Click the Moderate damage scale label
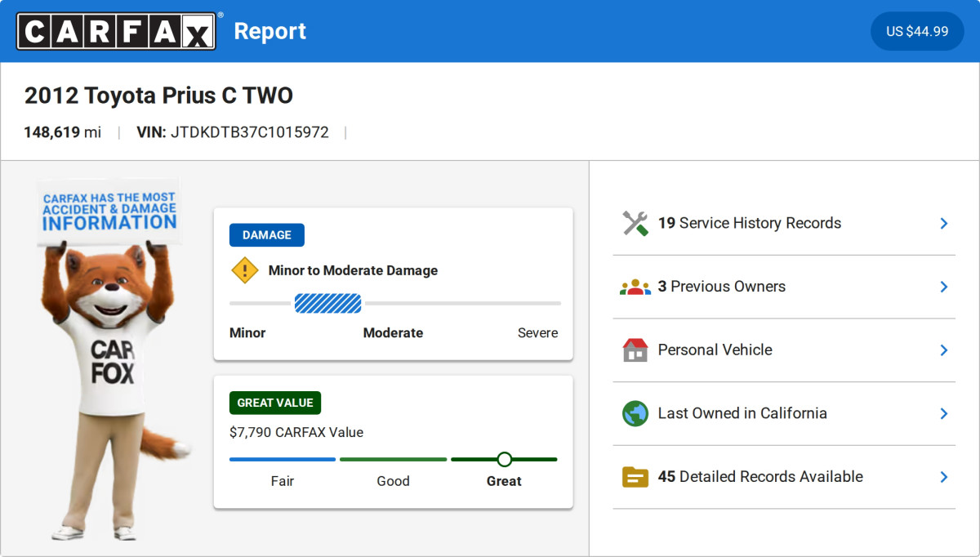This screenshot has height=557, width=980. pos(394,333)
